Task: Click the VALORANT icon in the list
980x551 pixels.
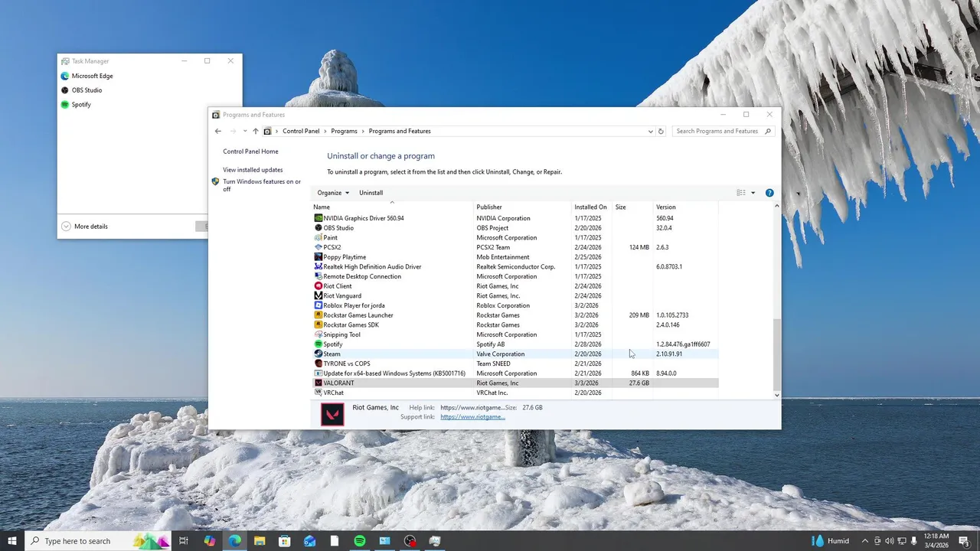Action: [x=318, y=383]
